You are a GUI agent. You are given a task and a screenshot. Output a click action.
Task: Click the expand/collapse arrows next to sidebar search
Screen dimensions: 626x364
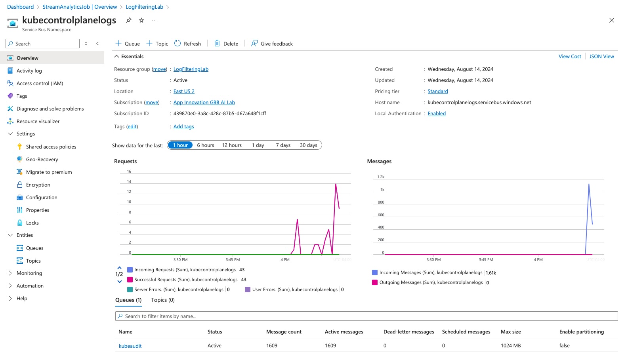pos(86,44)
